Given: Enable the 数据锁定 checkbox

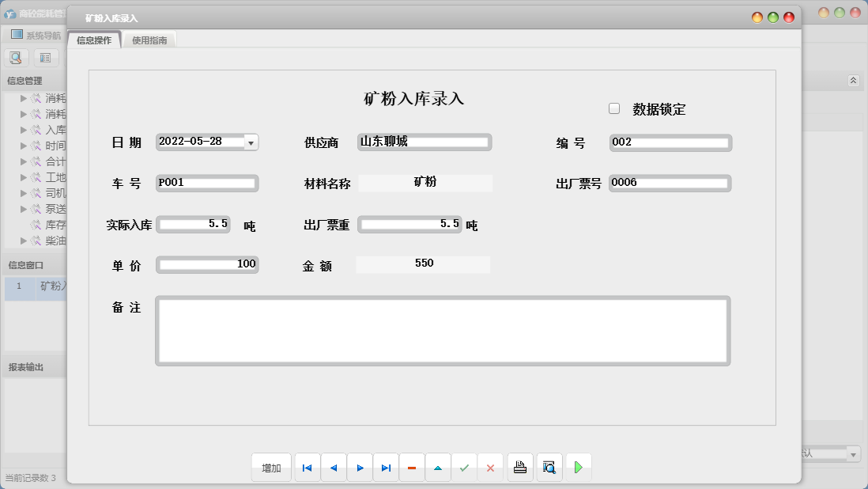Looking at the screenshot, I should pos(614,108).
